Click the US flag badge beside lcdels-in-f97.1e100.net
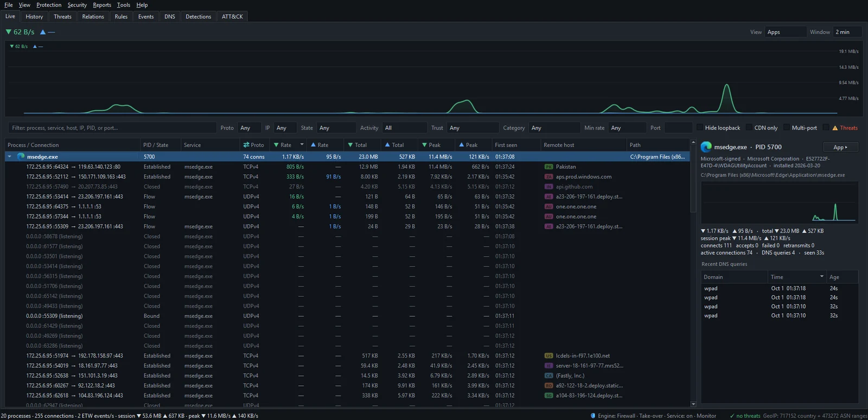This screenshot has height=420, width=868. click(548, 356)
